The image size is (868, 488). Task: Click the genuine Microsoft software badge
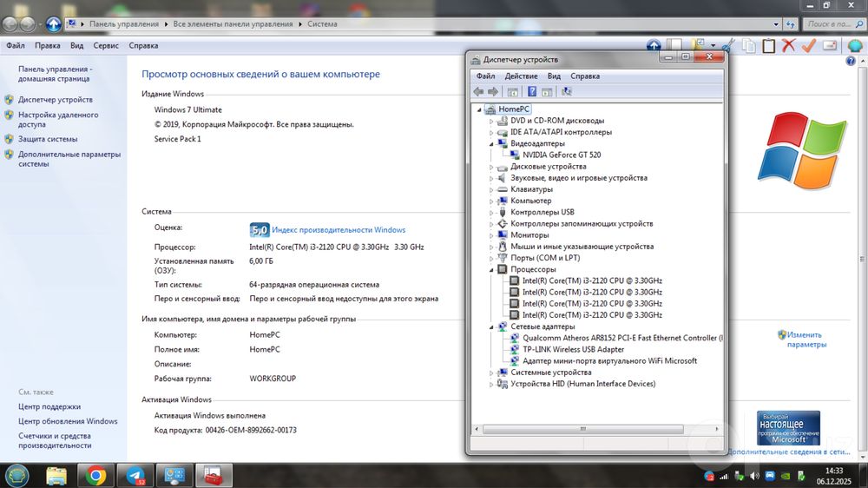click(788, 428)
